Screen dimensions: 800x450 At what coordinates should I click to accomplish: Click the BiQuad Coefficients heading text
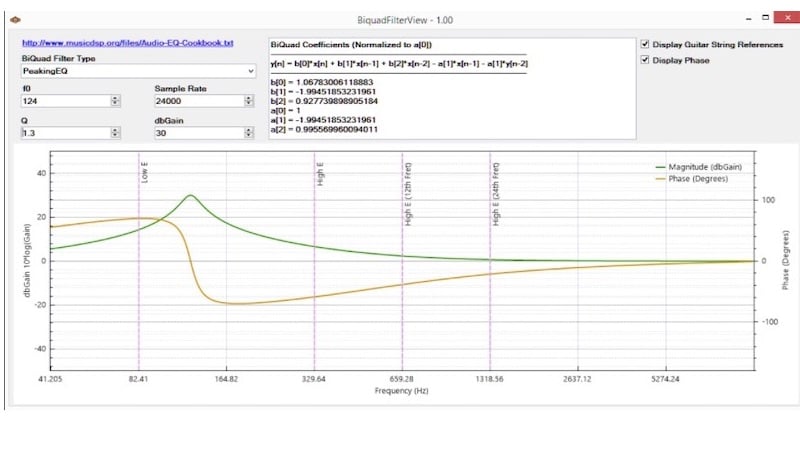(351, 45)
